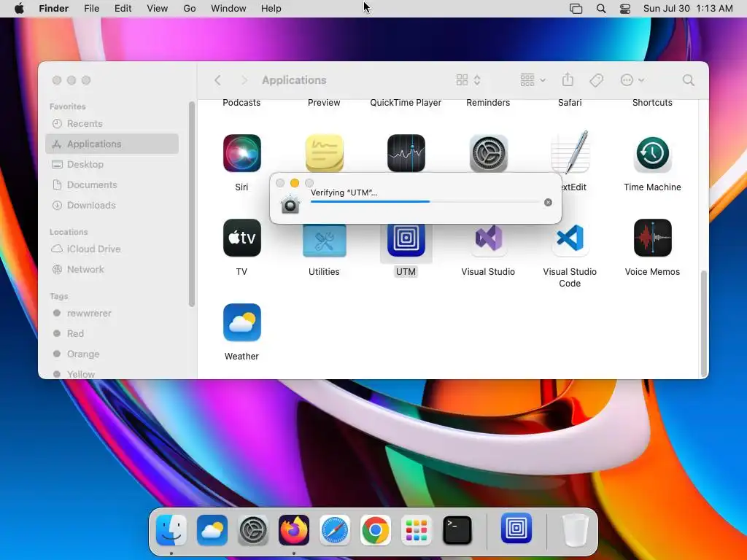Go back in Finder navigation
The width and height of the screenshot is (747, 560).
(x=217, y=80)
